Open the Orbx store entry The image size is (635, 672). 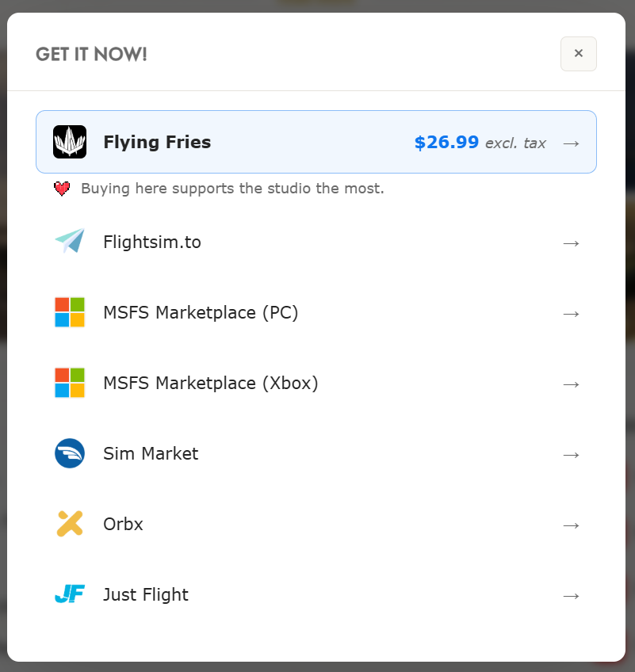point(316,524)
